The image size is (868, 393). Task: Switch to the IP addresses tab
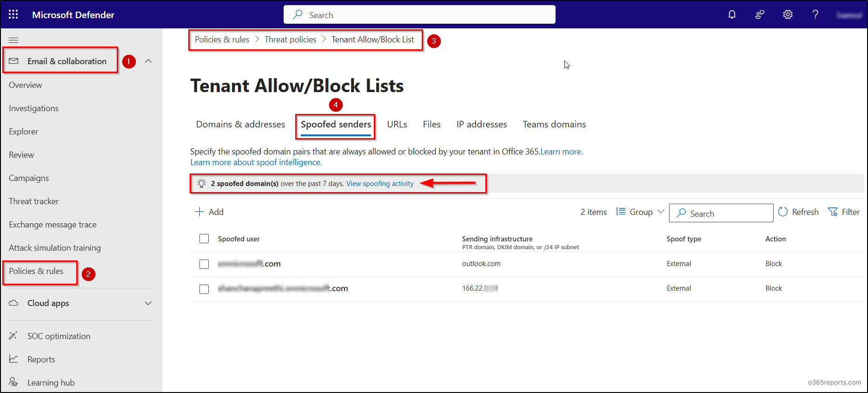pyautogui.click(x=481, y=124)
